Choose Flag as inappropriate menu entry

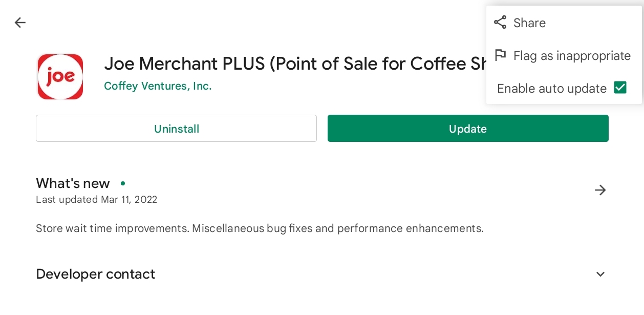pos(564,55)
